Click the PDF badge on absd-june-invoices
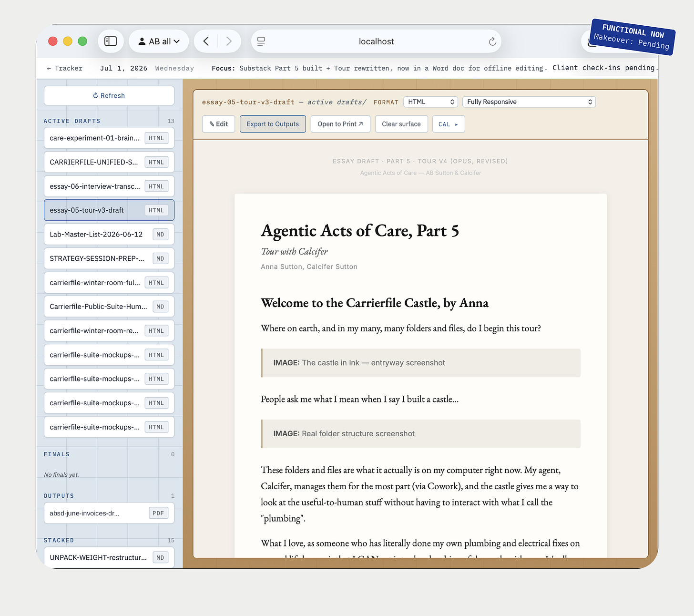694x616 pixels. pyautogui.click(x=158, y=513)
